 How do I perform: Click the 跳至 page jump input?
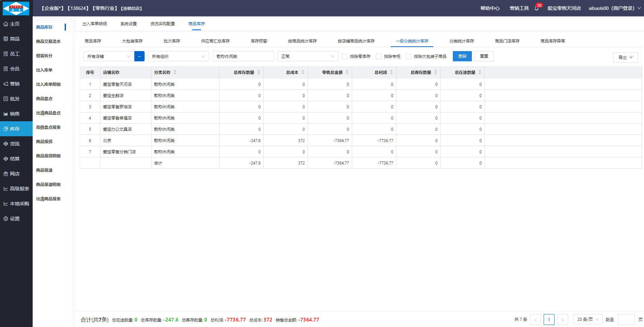(x=626, y=320)
